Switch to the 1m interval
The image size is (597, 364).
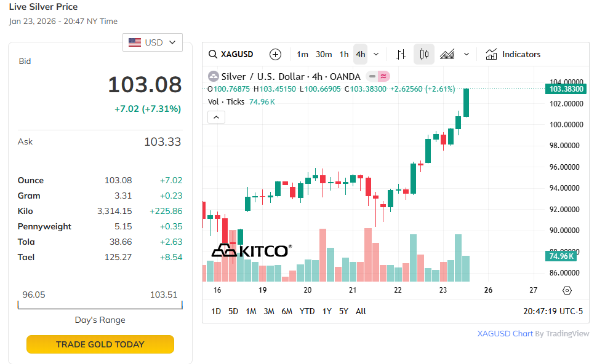pyautogui.click(x=302, y=54)
